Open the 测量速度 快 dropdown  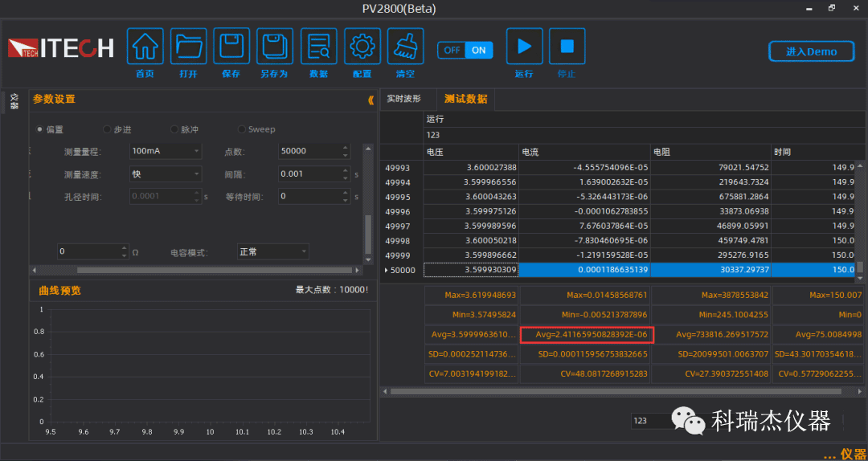[x=166, y=173]
